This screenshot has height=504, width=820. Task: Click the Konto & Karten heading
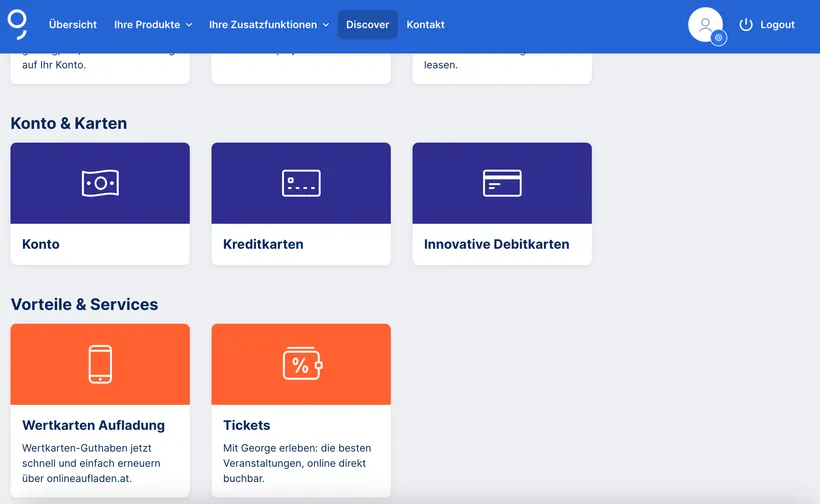pos(69,123)
